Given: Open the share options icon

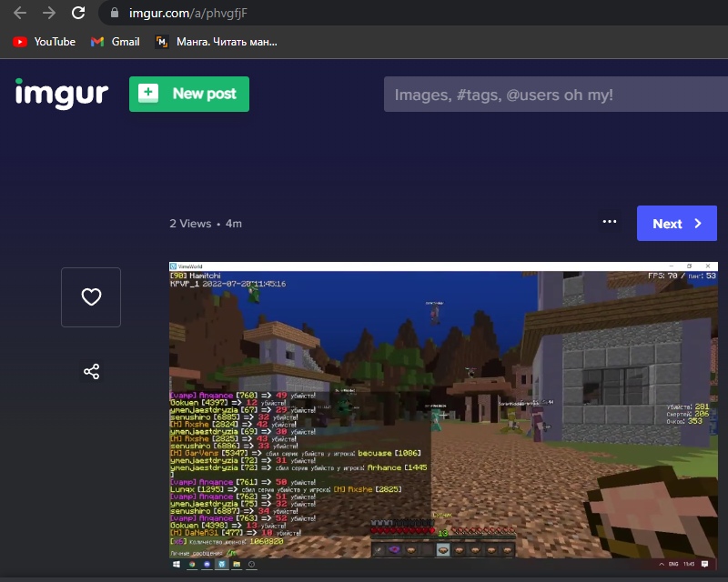Looking at the screenshot, I should pyautogui.click(x=91, y=371).
